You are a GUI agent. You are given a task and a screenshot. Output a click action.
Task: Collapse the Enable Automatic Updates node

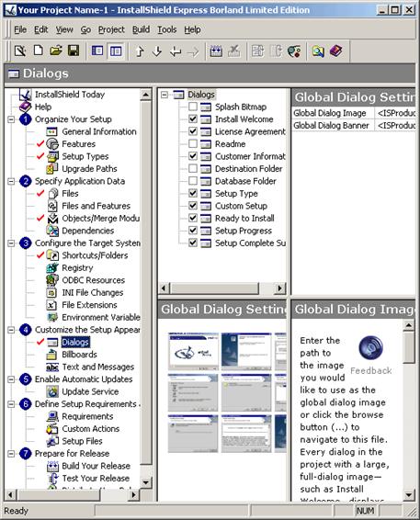click(x=11, y=379)
